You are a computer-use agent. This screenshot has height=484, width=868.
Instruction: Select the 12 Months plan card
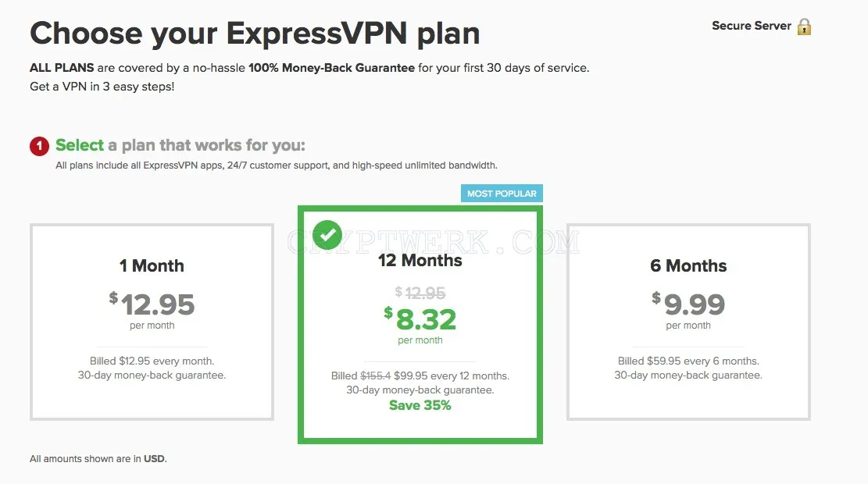(x=420, y=325)
